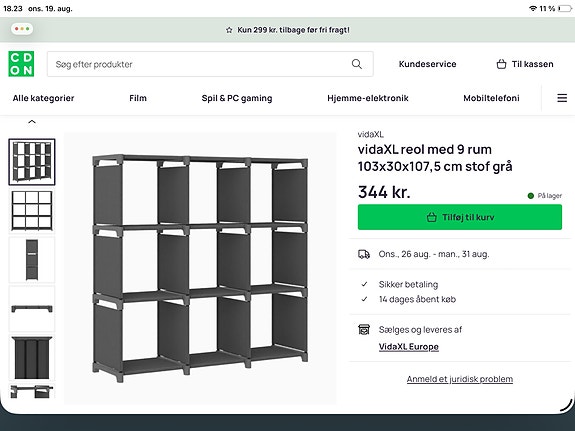
Task: Click the store icon beside Sælges og leveres af
Action: [x=364, y=330]
